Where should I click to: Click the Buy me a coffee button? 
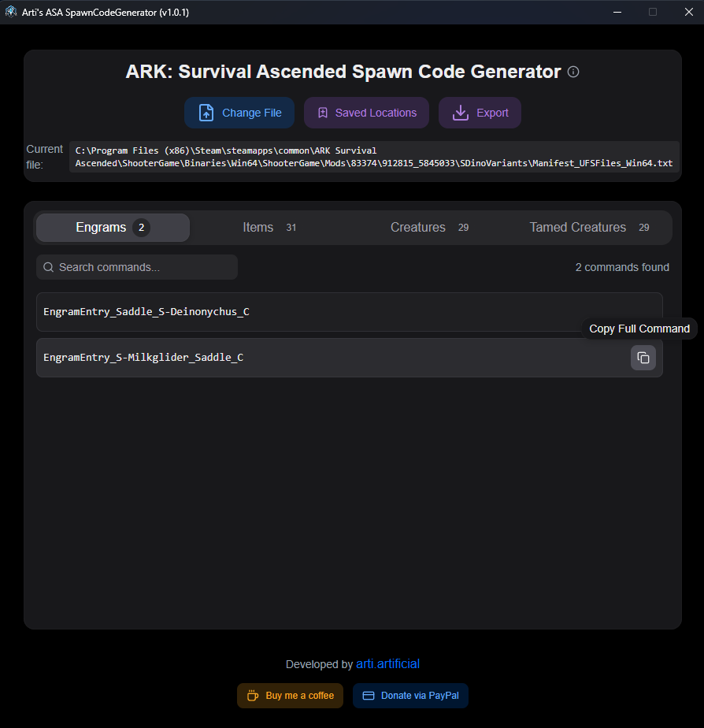290,696
